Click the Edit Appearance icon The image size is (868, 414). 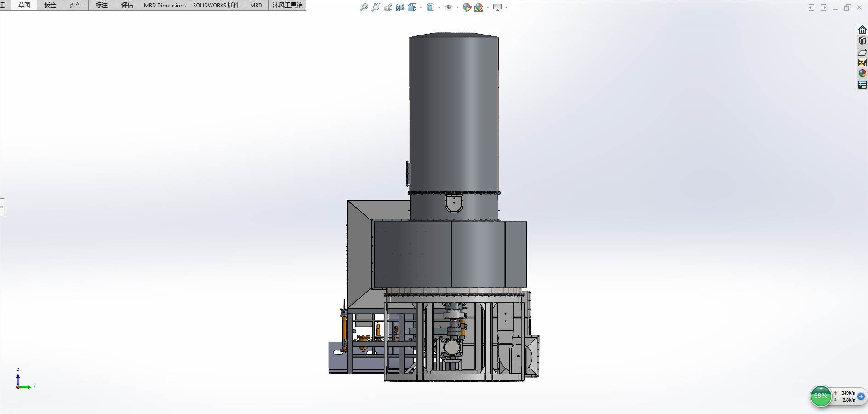pos(467,7)
